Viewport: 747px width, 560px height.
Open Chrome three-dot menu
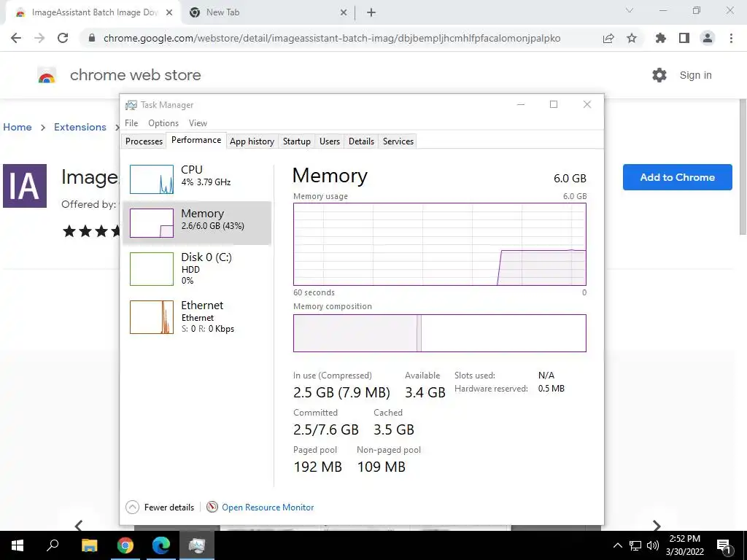[x=731, y=38]
